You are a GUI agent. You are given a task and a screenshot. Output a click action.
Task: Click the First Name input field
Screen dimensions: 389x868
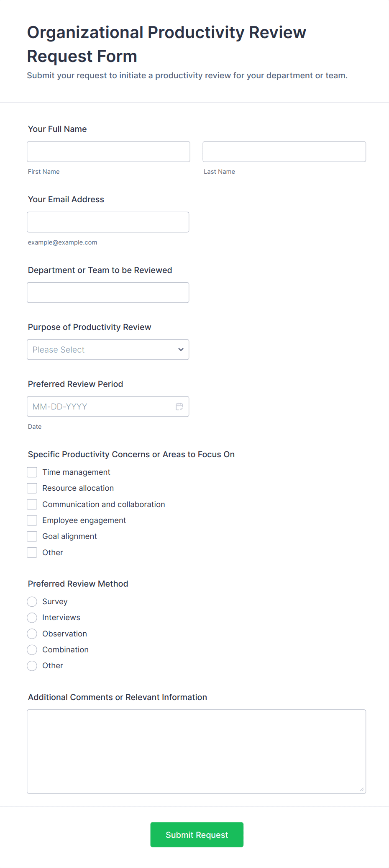point(108,152)
